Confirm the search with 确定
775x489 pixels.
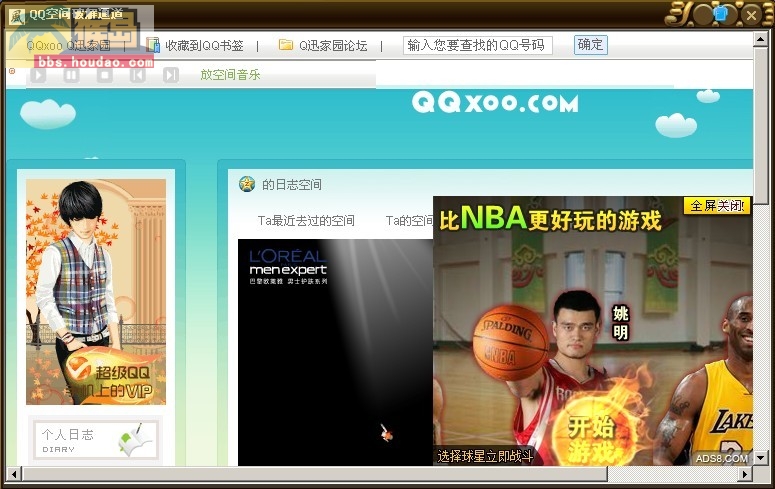(x=591, y=45)
